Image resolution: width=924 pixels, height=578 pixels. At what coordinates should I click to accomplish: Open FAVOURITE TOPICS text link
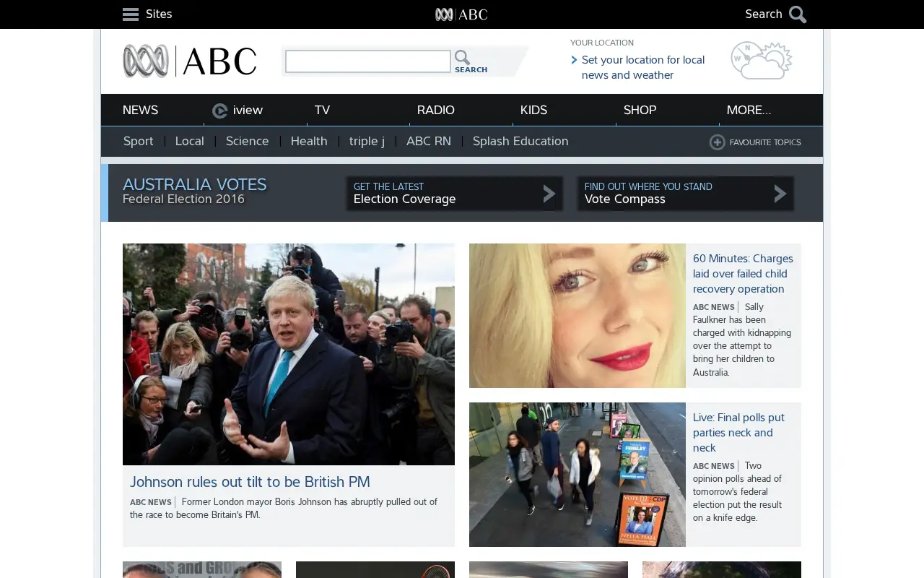coord(765,142)
